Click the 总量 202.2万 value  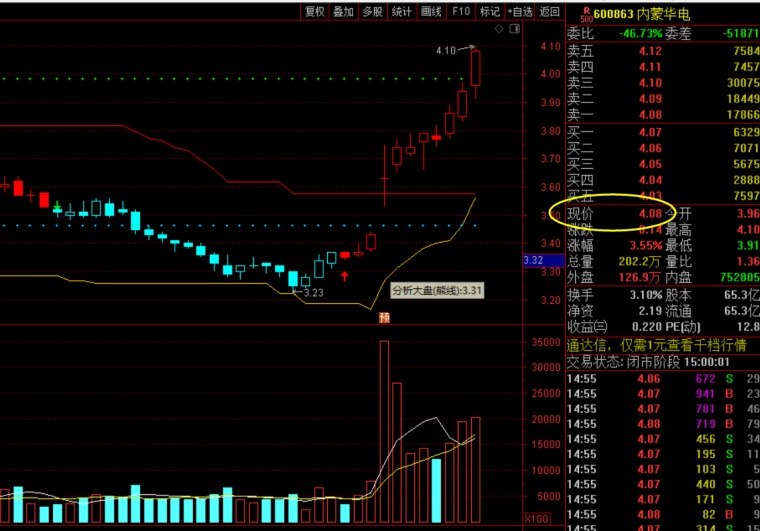[x=640, y=262]
